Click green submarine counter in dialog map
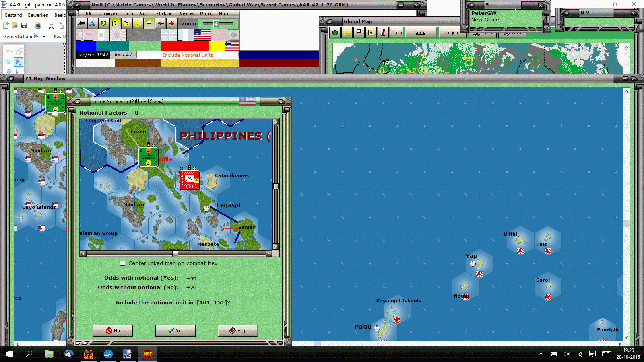Image resolution: width=644 pixels, height=362 pixels. click(x=148, y=157)
